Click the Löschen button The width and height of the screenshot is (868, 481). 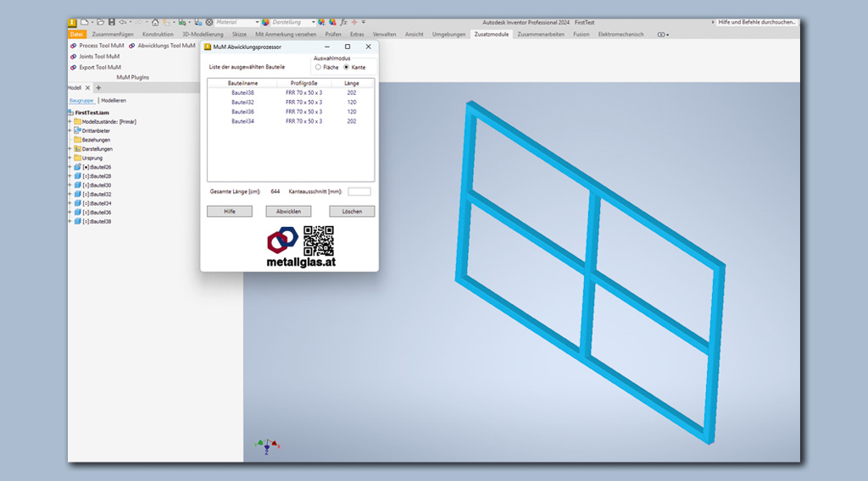[352, 212]
